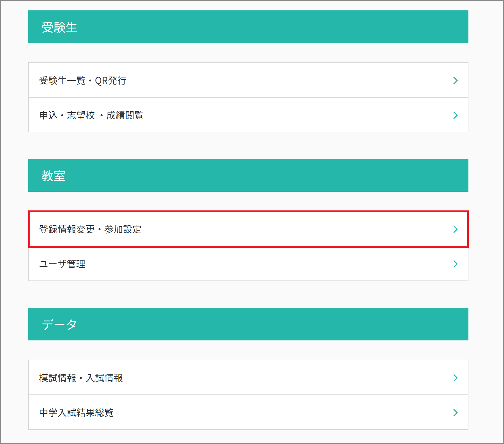504x444 pixels.
Task: Click the 教室 section header
Action: click(x=248, y=175)
